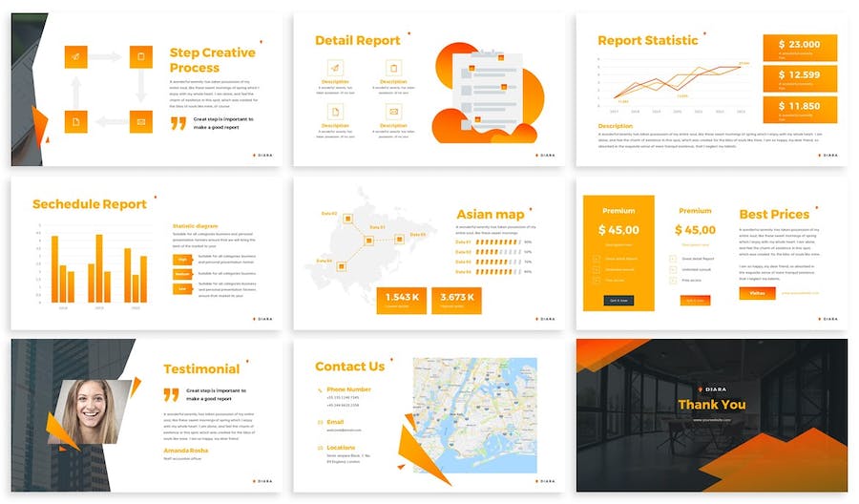Select the envelope icon on Detail Report slide

(x=393, y=112)
